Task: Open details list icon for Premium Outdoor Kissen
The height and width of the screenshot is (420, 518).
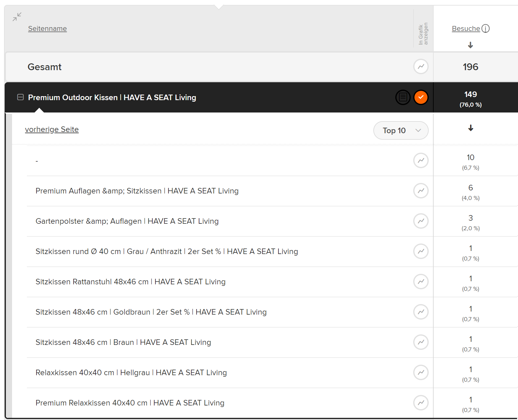Action: 403,97
